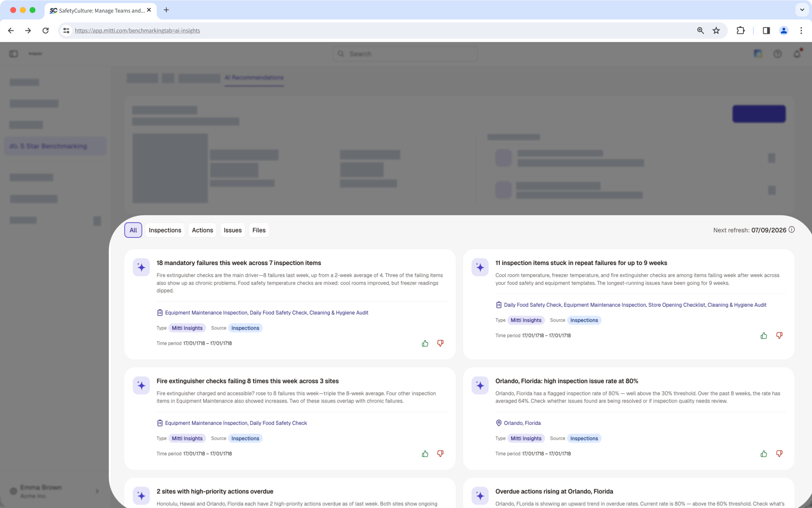Thumbs up the 18 mandatory failures insight
Viewport: 812px width, 508px height.
click(425, 344)
